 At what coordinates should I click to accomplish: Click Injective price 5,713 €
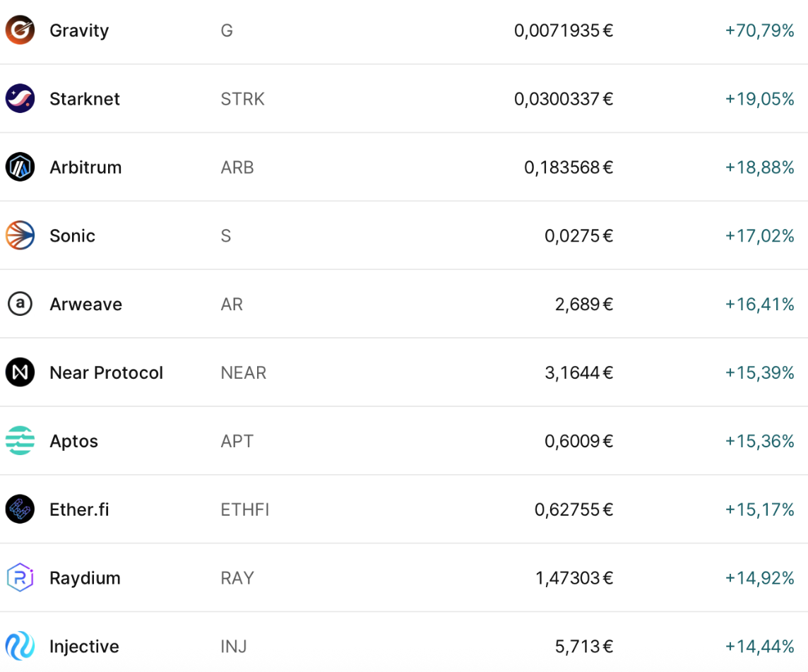click(x=584, y=647)
